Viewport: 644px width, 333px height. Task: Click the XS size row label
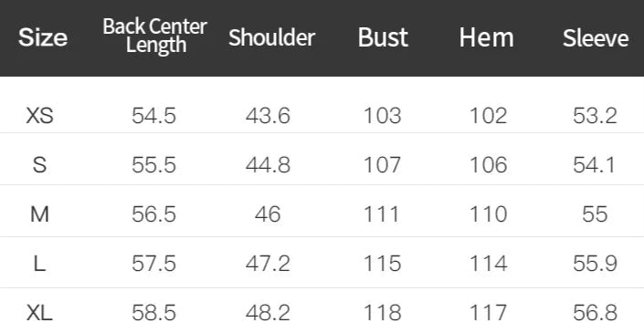[40, 116]
